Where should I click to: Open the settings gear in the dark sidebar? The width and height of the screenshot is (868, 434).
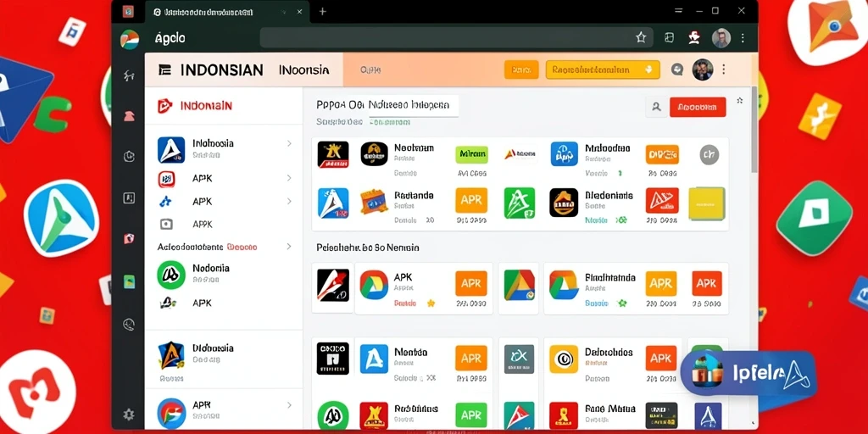click(129, 414)
